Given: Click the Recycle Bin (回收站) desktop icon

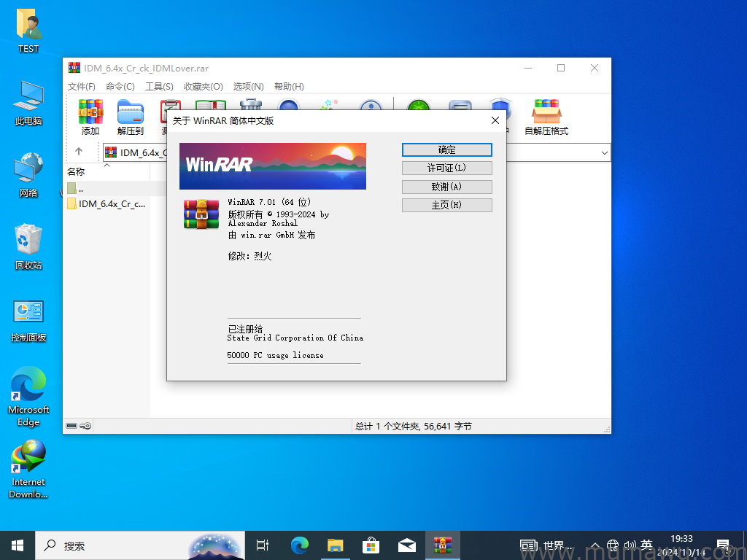Looking at the screenshot, I should coord(28,247).
